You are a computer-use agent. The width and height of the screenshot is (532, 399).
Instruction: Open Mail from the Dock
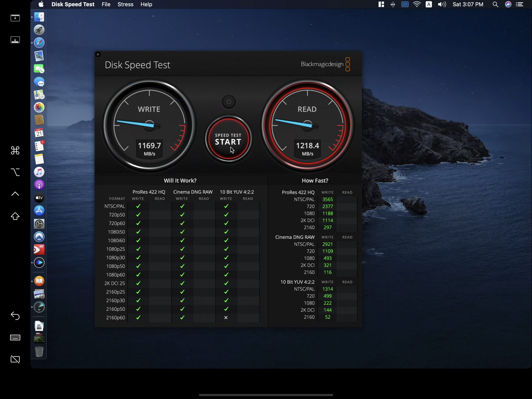(x=39, y=56)
